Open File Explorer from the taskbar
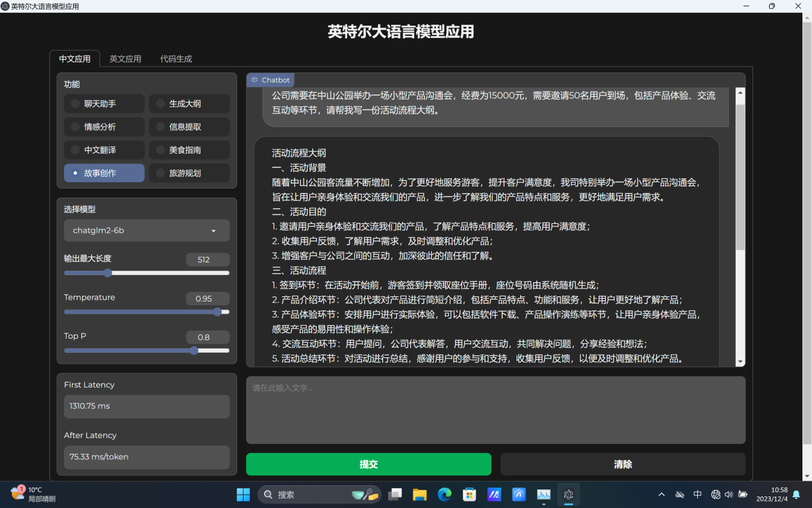The image size is (812, 508). 420,495
